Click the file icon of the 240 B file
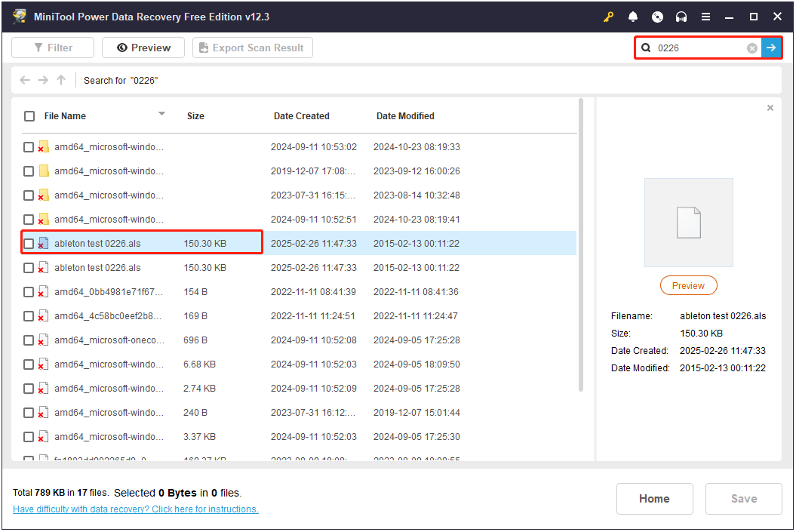 [x=44, y=412]
